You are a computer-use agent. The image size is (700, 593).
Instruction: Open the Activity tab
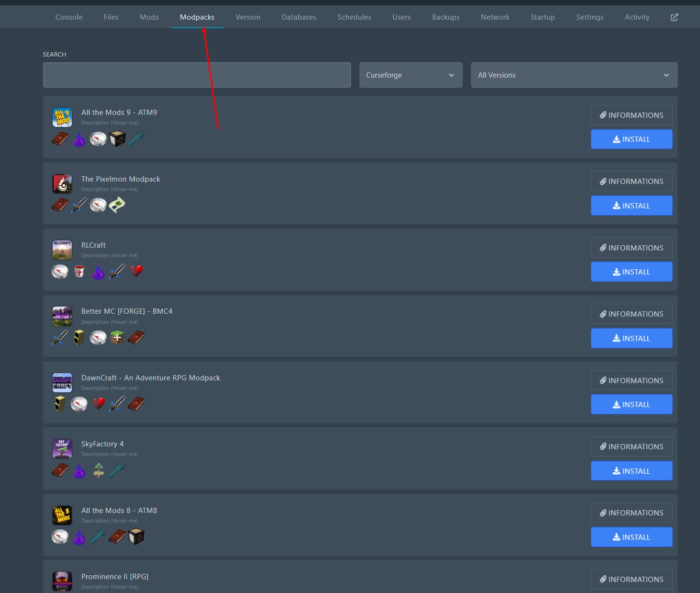pyautogui.click(x=637, y=17)
